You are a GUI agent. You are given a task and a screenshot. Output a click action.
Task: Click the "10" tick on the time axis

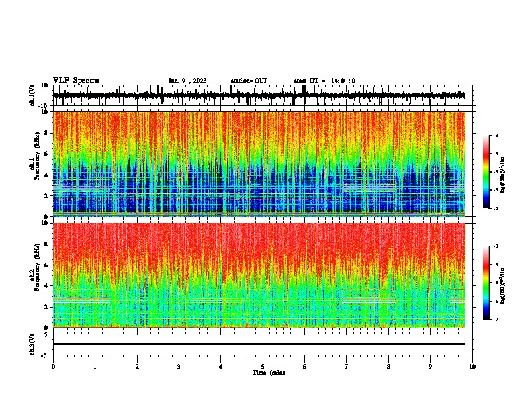click(x=472, y=367)
